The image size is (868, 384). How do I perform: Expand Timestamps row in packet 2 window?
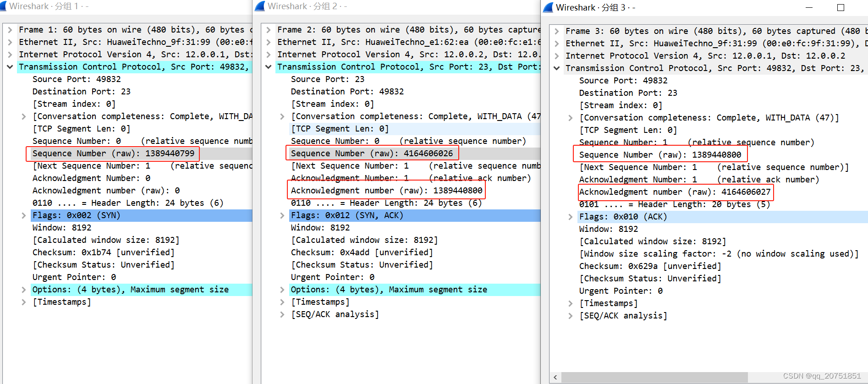click(282, 302)
